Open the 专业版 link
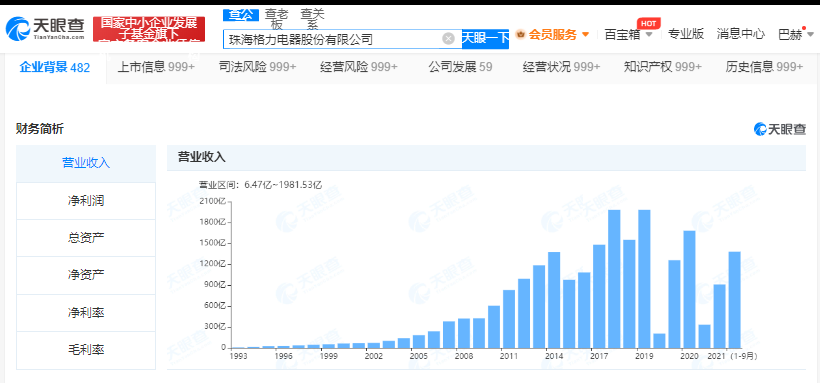820x383 pixels. click(x=686, y=35)
